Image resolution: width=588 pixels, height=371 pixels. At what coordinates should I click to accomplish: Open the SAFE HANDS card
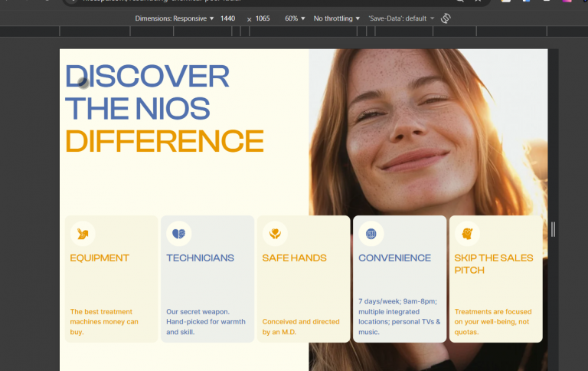pos(294,258)
